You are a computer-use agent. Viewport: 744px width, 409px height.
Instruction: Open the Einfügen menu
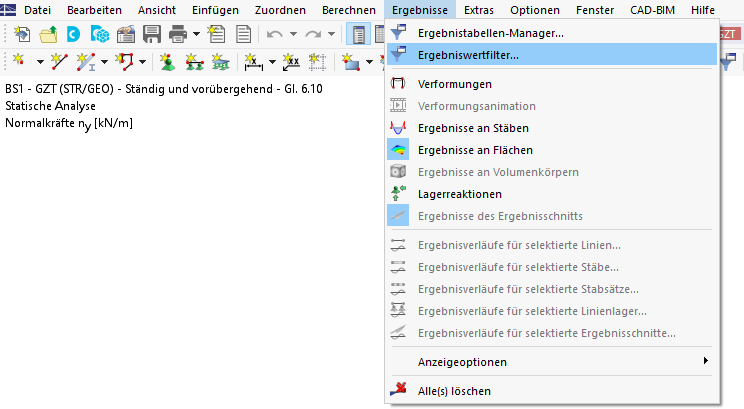coord(215,10)
